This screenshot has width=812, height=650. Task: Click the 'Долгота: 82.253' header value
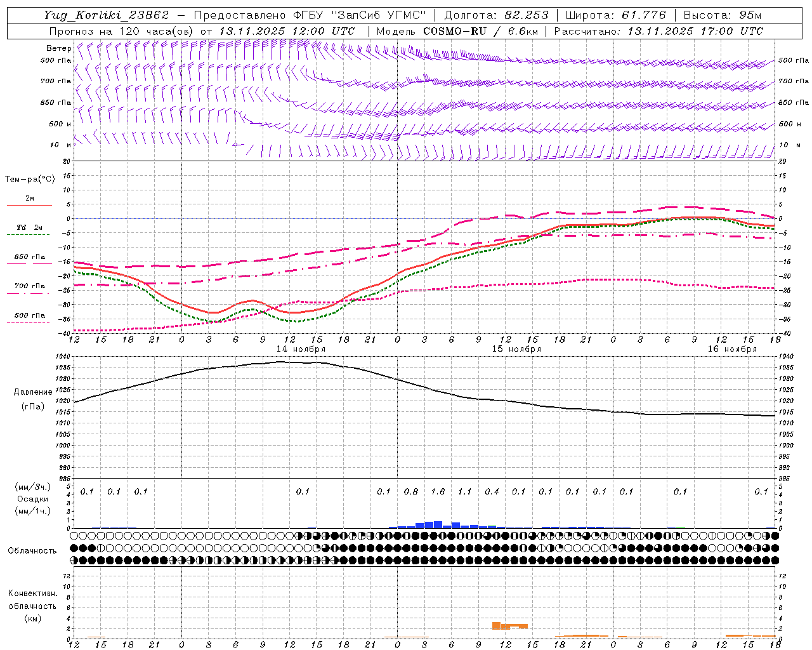click(497, 15)
